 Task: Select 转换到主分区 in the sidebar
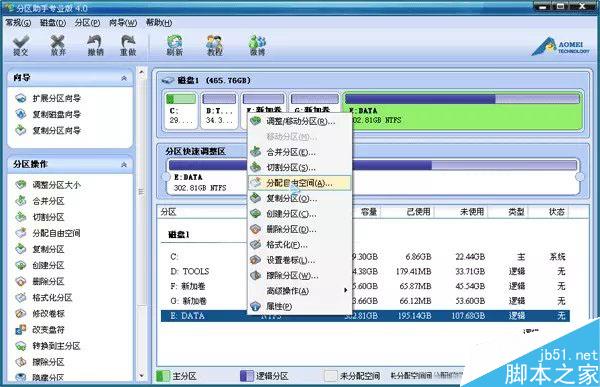coord(48,346)
